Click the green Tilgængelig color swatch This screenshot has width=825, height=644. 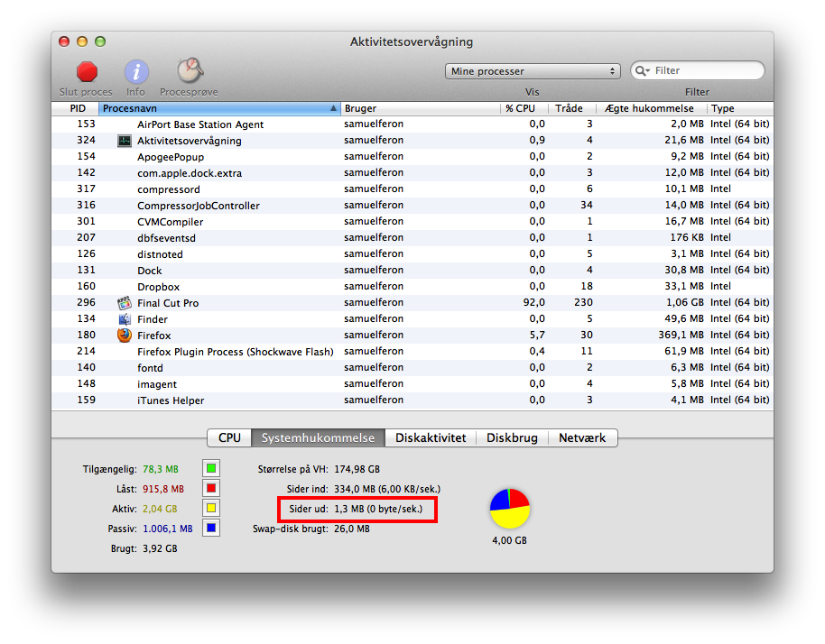pos(211,468)
